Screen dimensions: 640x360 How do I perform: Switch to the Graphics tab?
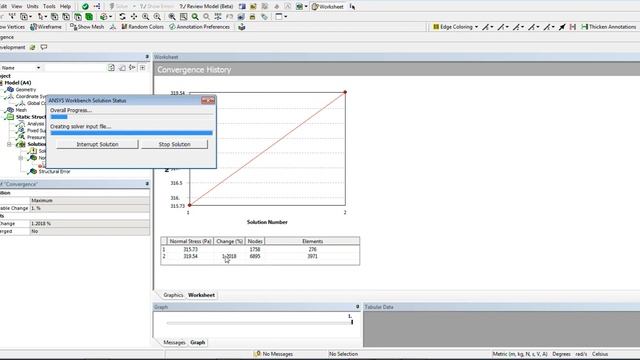pos(173,295)
